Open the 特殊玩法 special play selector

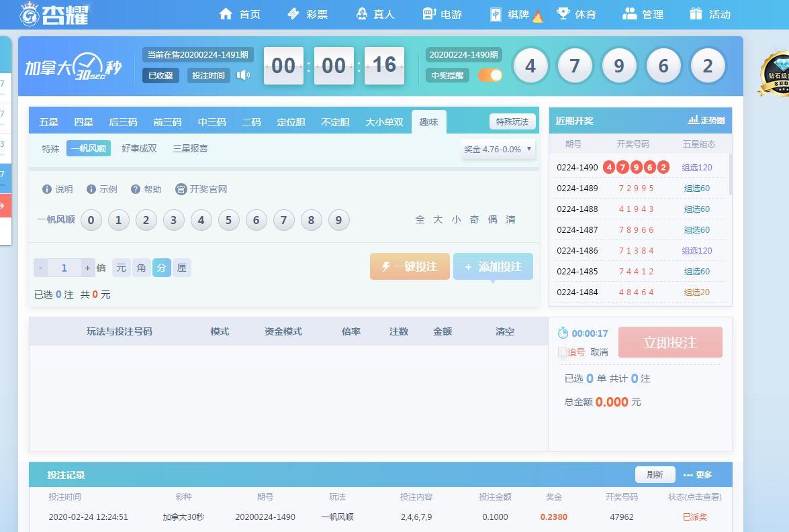pyautogui.click(x=512, y=121)
